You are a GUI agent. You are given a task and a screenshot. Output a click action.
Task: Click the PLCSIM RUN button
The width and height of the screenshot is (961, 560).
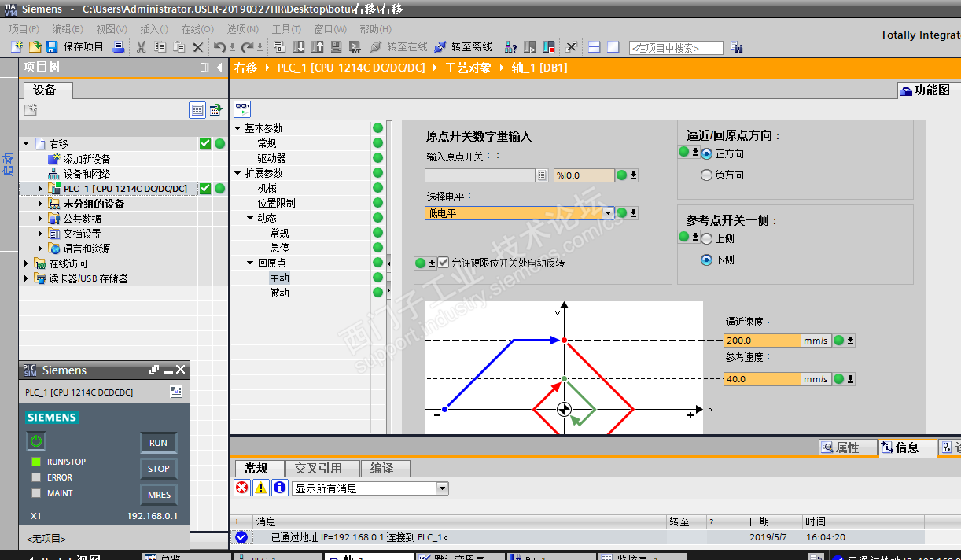coord(158,443)
